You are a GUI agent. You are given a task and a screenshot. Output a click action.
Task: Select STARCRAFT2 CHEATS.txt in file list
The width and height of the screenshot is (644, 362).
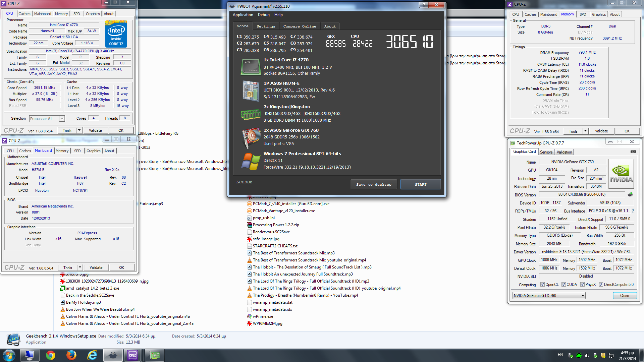point(275,246)
